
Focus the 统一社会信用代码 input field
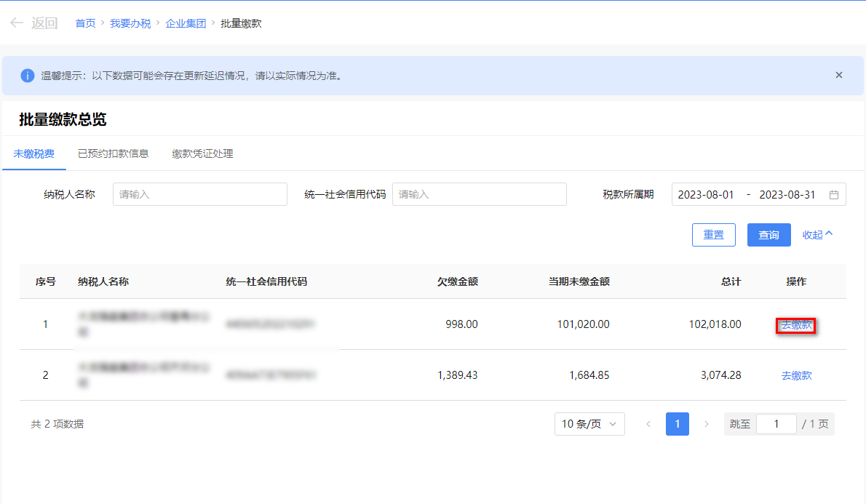(480, 194)
